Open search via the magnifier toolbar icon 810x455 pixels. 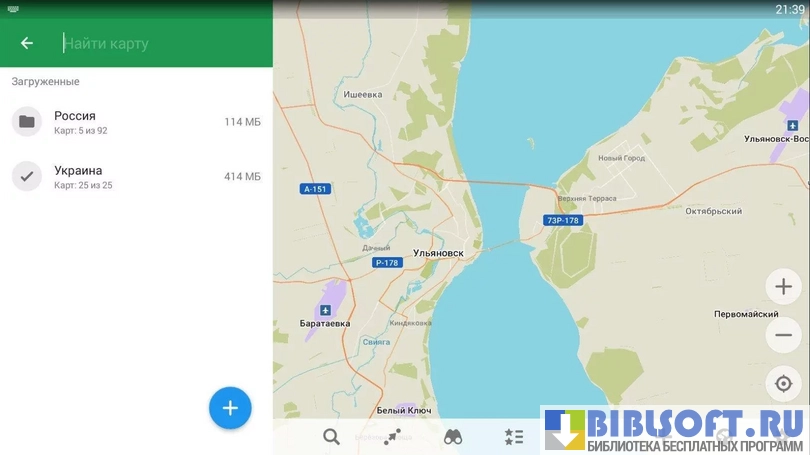[x=331, y=436]
